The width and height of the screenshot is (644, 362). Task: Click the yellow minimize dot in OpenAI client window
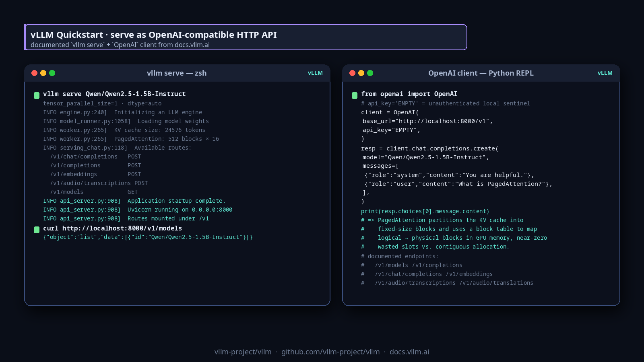(x=361, y=73)
